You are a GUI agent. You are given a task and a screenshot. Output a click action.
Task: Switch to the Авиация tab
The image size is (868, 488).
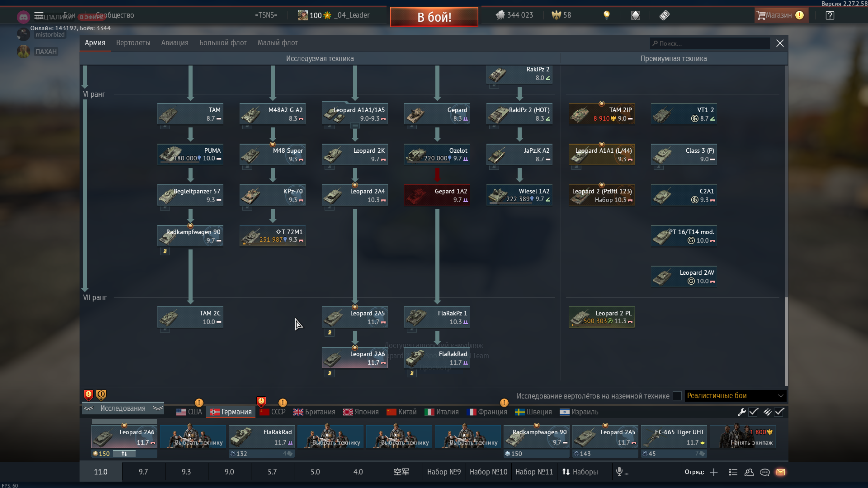tap(175, 43)
